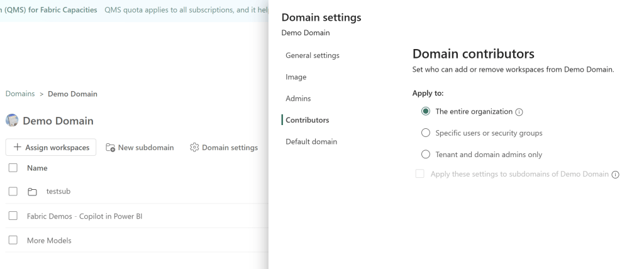
Task: Open Domain settings gear button
Action: click(x=224, y=148)
